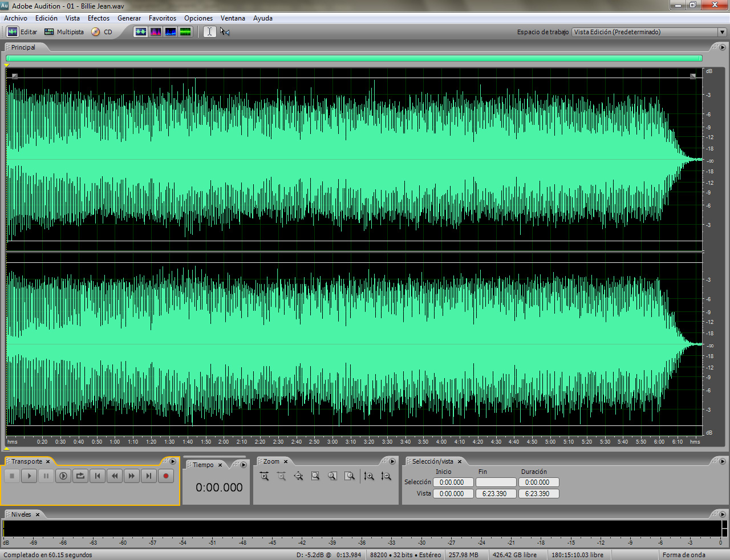Open the Principal panel options menu

click(723, 47)
